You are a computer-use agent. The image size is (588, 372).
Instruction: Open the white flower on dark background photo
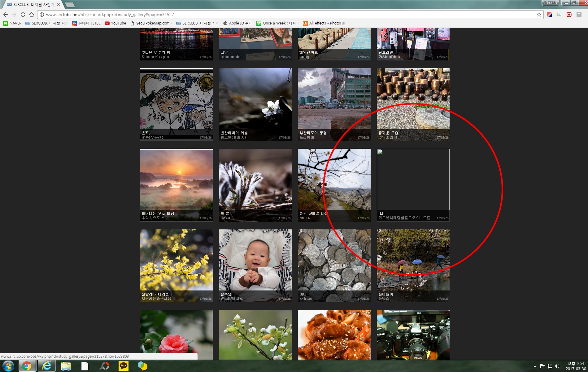255,104
